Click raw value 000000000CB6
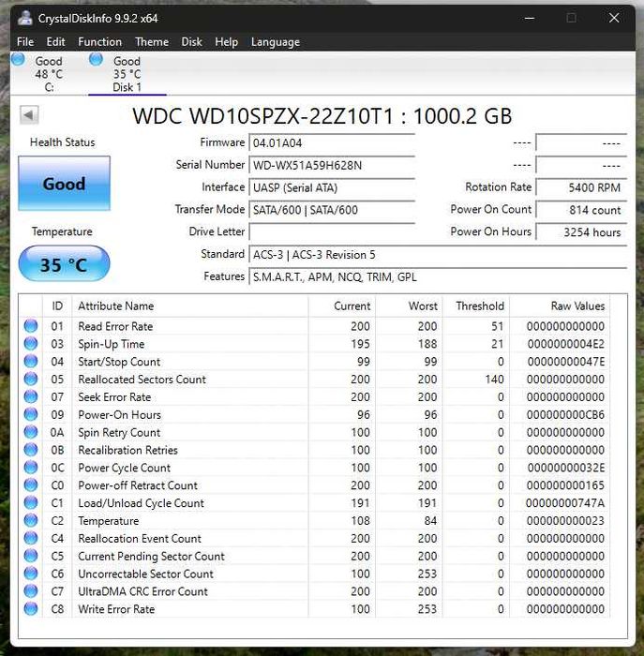This screenshot has height=656, width=644. [565, 414]
